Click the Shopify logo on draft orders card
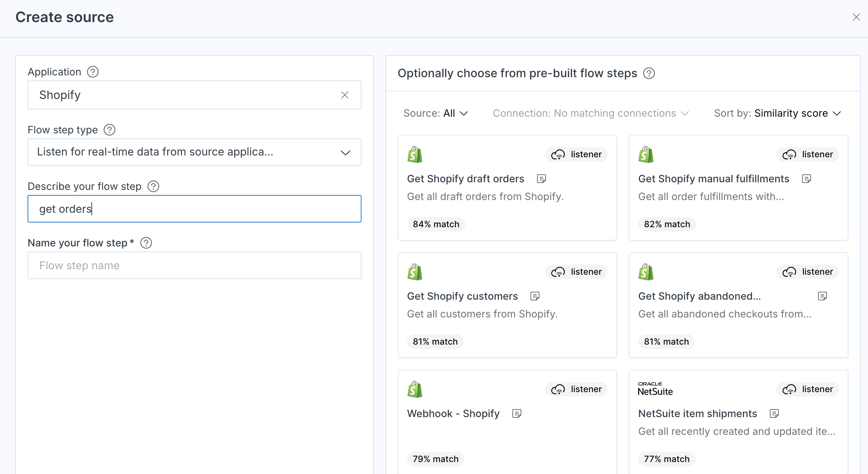 coord(415,155)
